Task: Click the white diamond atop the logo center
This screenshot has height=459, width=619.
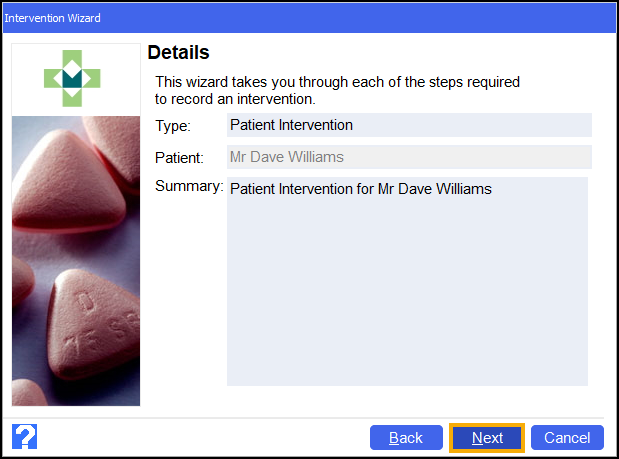Action: point(72,69)
